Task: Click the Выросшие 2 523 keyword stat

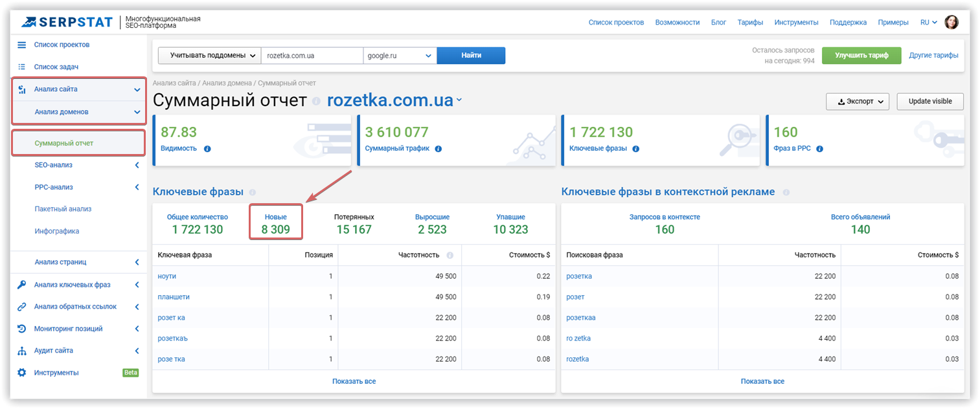Action: pos(432,223)
